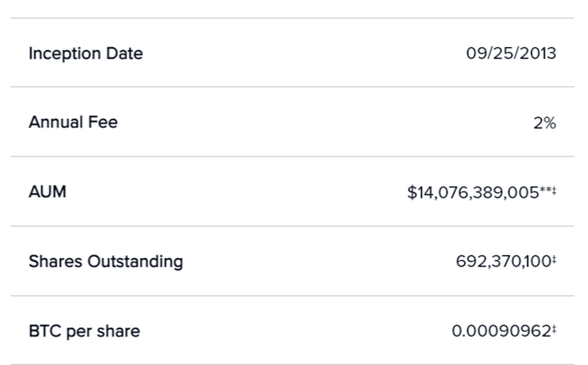The height and width of the screenshot is (365, 588).
Task: Click the Annual Fee label
Action: tap(73, 122)
